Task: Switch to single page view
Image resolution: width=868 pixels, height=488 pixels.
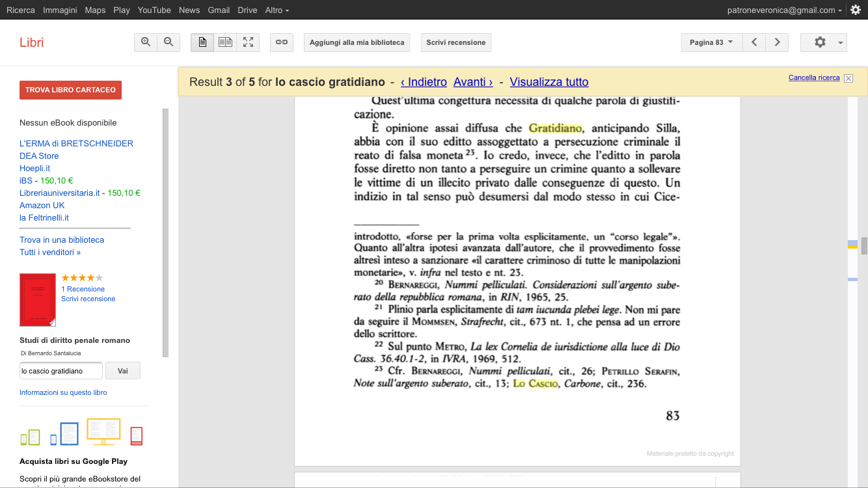Action: click(x=202, y=42)
